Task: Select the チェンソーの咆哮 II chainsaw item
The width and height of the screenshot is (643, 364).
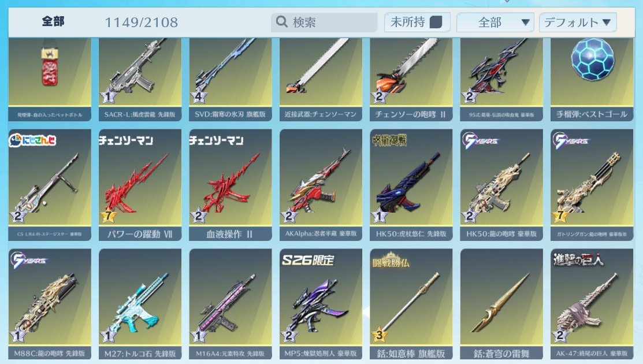Action: (411, 80)
